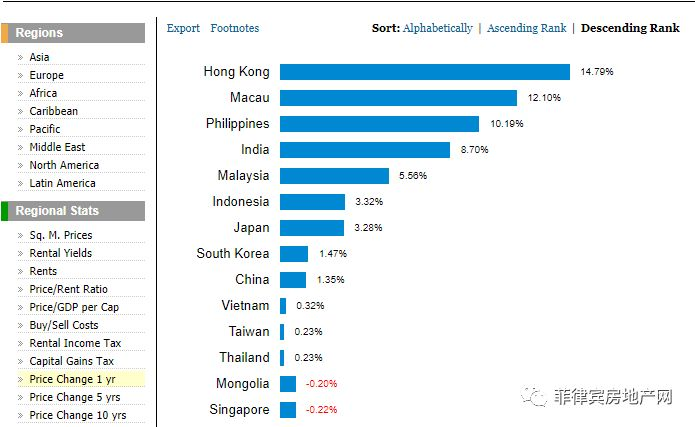Open Sq. M. Prices stats

point(60,235)
